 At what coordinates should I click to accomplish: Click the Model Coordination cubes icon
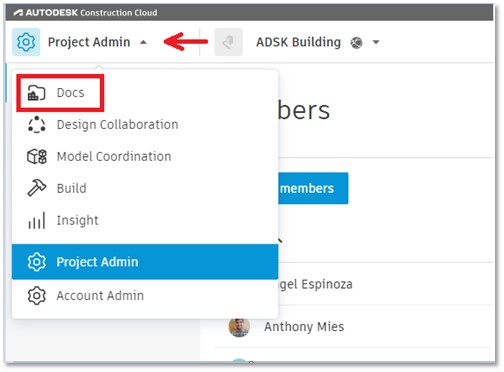[37, 156]
